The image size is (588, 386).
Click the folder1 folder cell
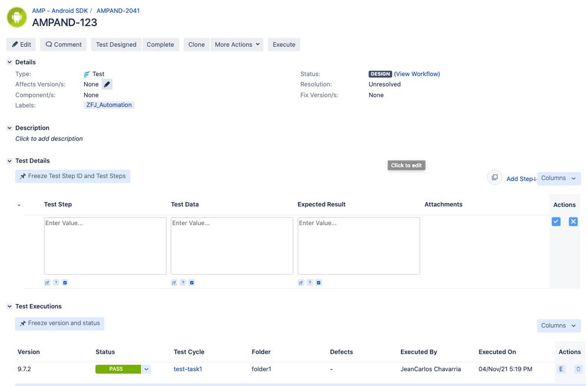pos(261,369)
